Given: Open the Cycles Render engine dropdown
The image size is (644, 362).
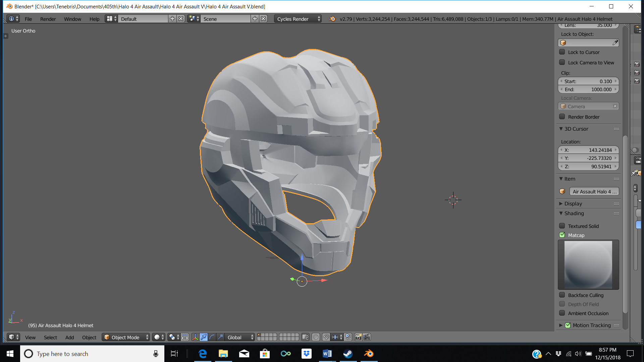Looking at the screenshot, I should [x=298, y=19].
